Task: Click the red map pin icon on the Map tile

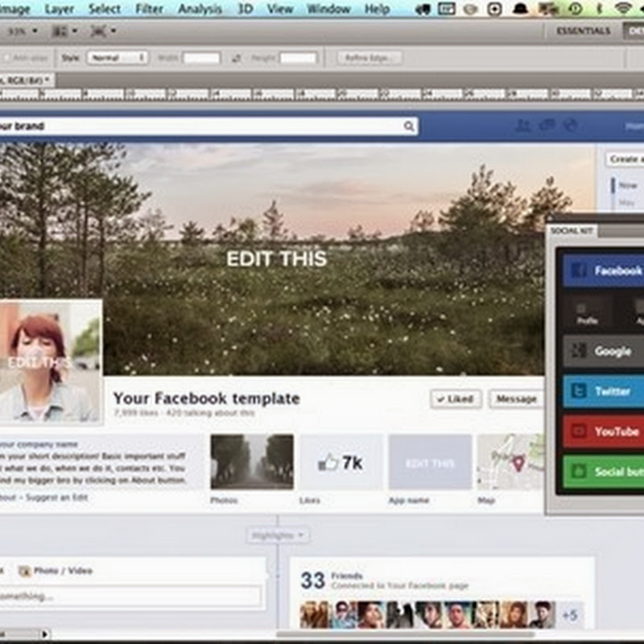Action: [518, 464]
